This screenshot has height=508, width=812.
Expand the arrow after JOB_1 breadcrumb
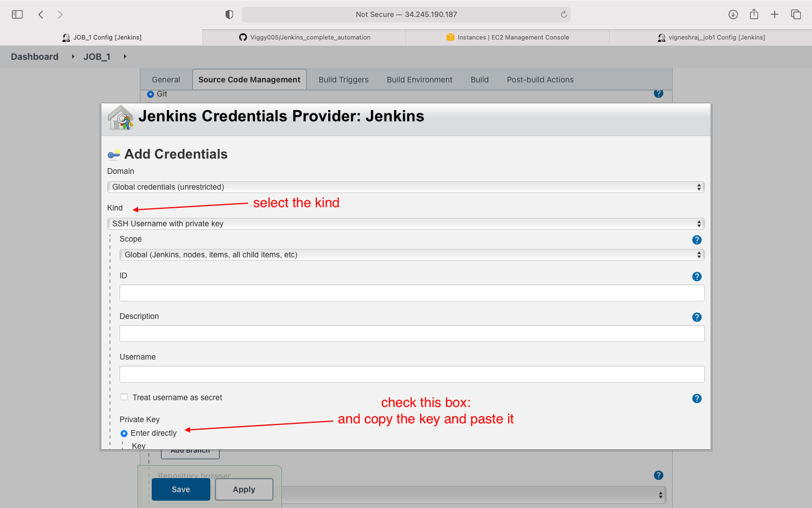(x=125, y=56)
